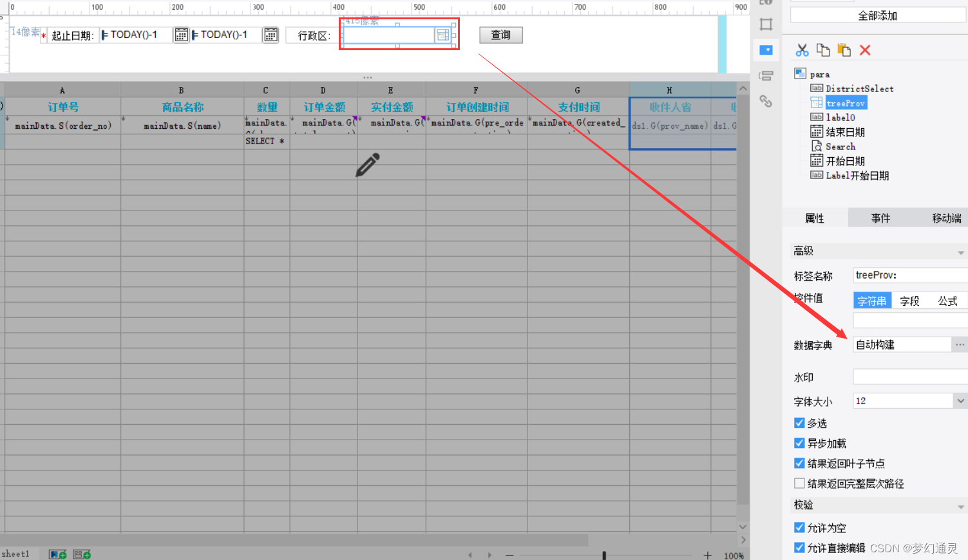
Task: Select 公式 control value type
Action: (x=947, y=301)
